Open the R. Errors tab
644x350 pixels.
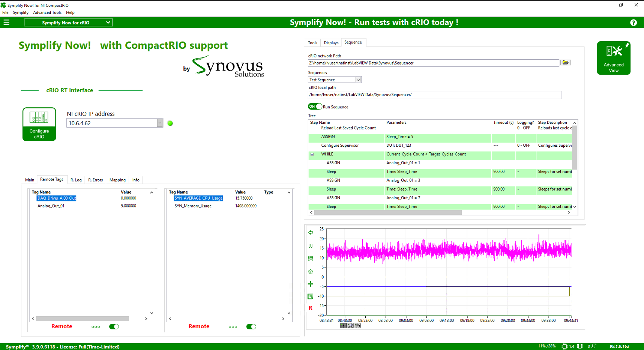coord(95,180)
